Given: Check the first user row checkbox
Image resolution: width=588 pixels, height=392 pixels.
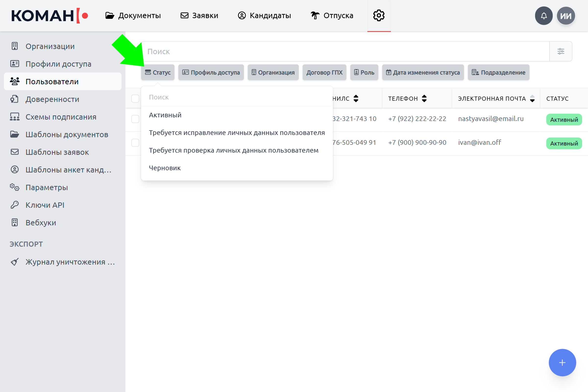Looking at the screenshot, I should pos(135,119).
